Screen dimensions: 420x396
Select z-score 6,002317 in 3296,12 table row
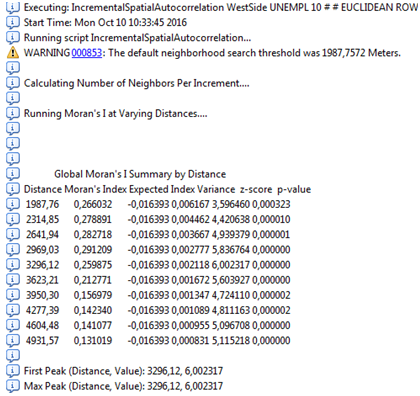(x=231, y=265)
